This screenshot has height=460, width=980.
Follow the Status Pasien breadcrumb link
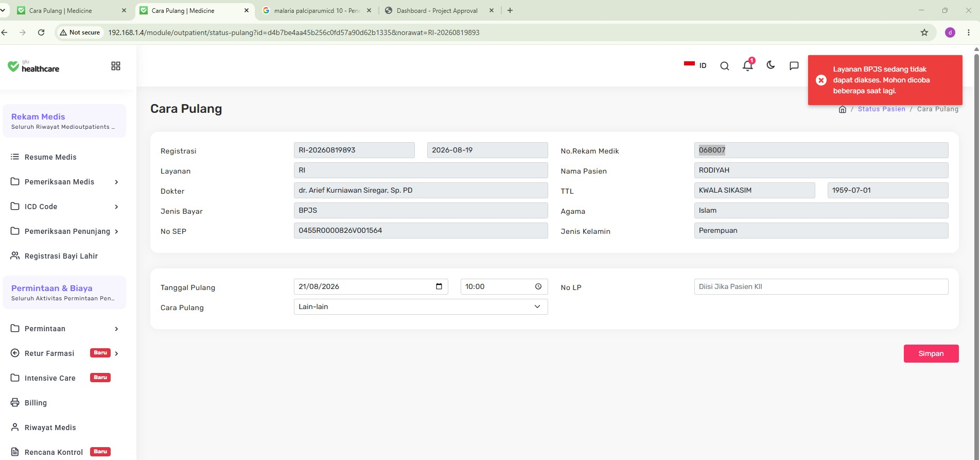[881, 109]
